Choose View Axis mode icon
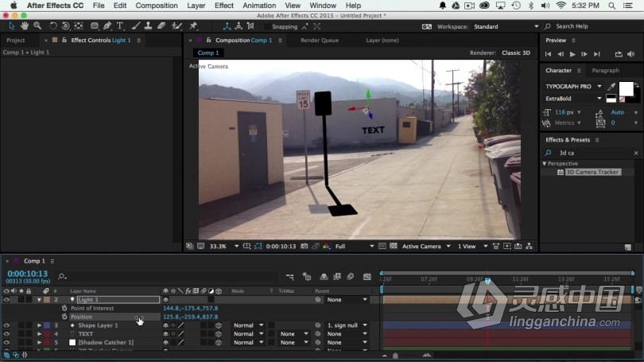This screenshot has width=644, height=362. (x=250, y=26)
